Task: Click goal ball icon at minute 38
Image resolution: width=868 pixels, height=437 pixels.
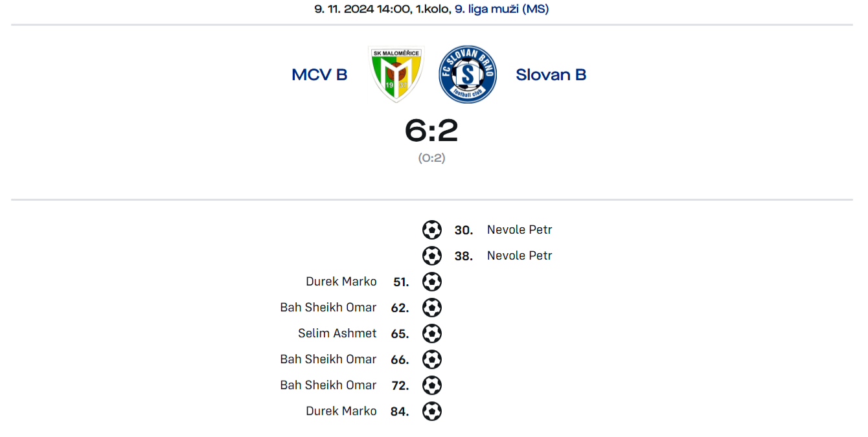Action: point(432,256)
